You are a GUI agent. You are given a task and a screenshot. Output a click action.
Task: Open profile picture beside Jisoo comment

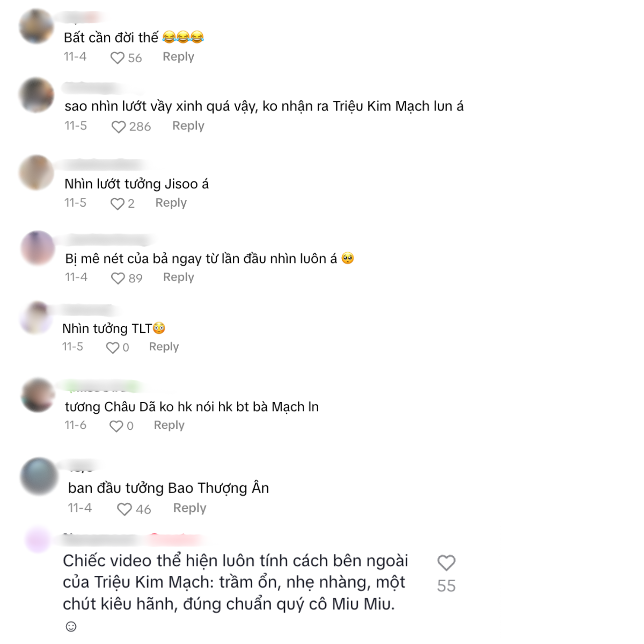click(36, 172)
